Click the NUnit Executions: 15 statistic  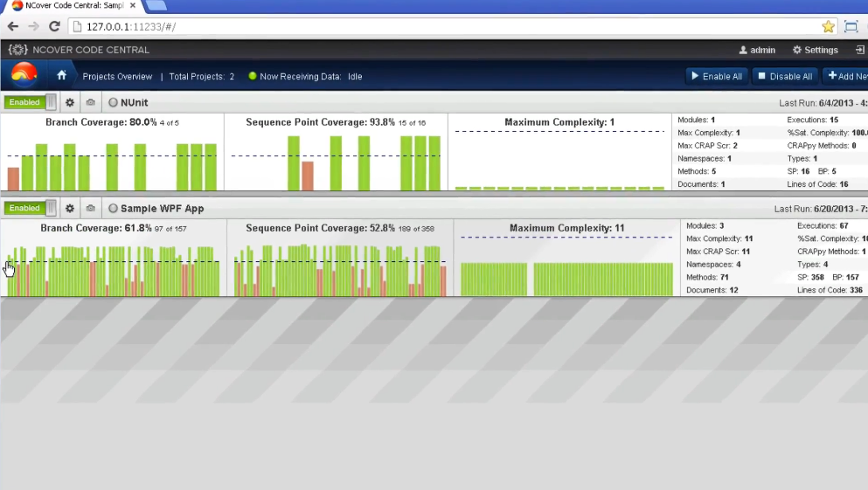[813, 120]
